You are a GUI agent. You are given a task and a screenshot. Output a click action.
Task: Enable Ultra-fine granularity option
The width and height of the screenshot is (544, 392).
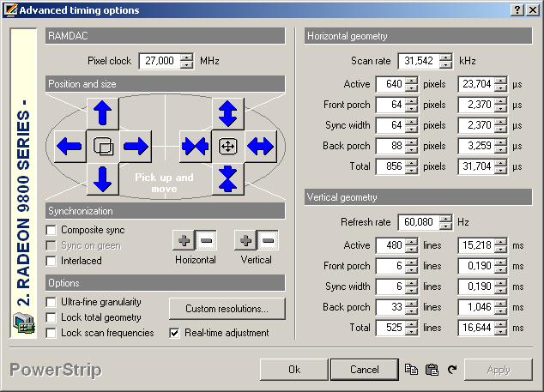point(51,302)
